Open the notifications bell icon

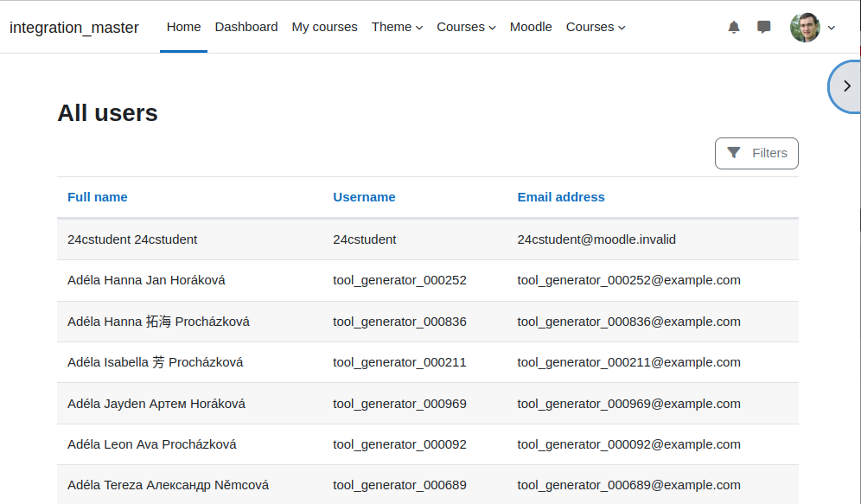[734, 27]
